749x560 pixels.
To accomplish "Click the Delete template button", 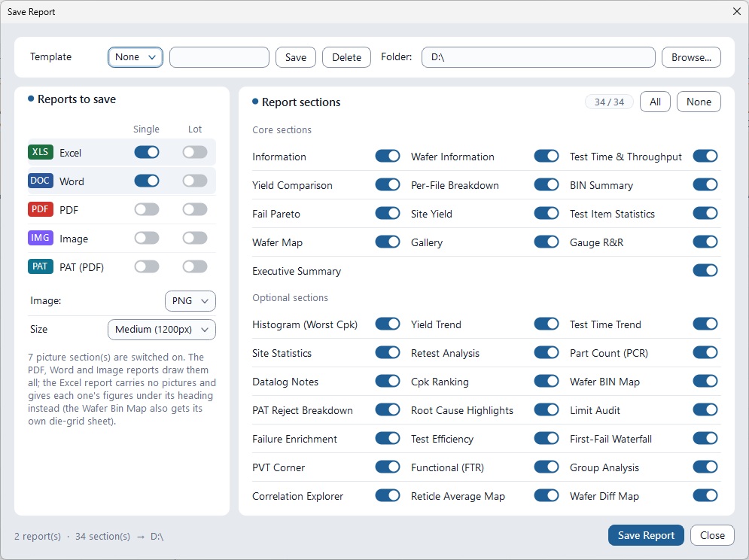I will pos(346,57).
